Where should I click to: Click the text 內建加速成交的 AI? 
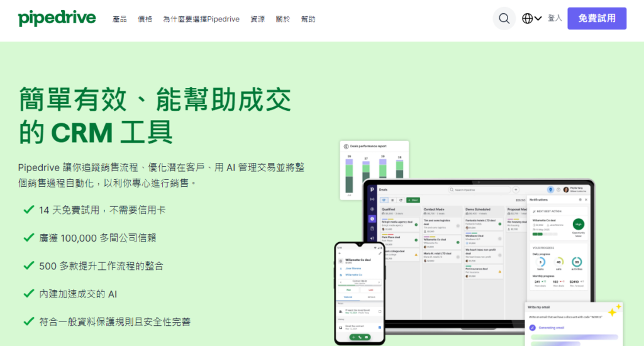[78, 294]
